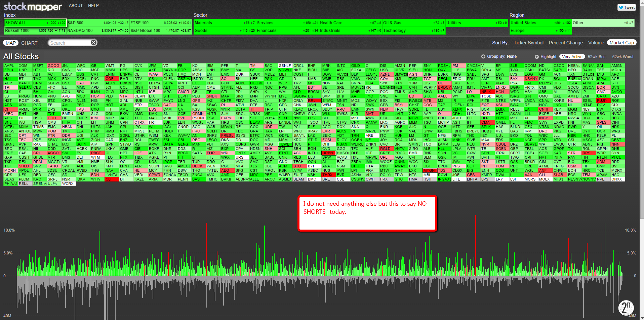
Task: Click the ORCL stock tile
Action: click(299, 66)
